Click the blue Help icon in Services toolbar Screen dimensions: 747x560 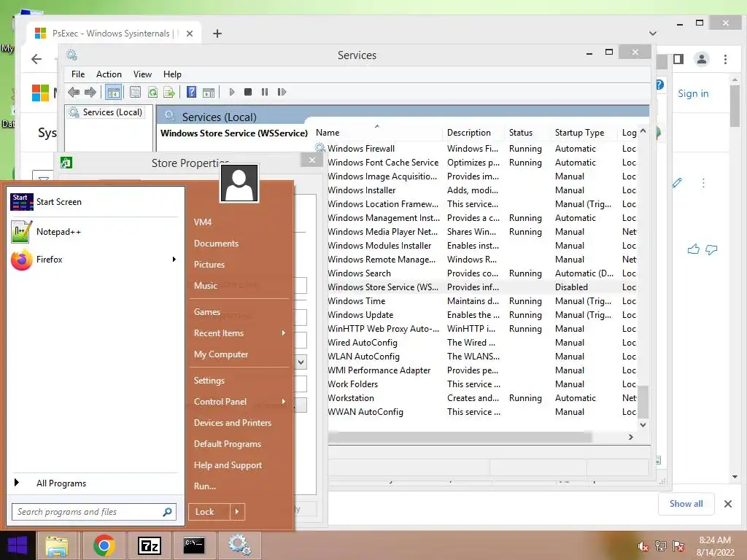[192, 92]
